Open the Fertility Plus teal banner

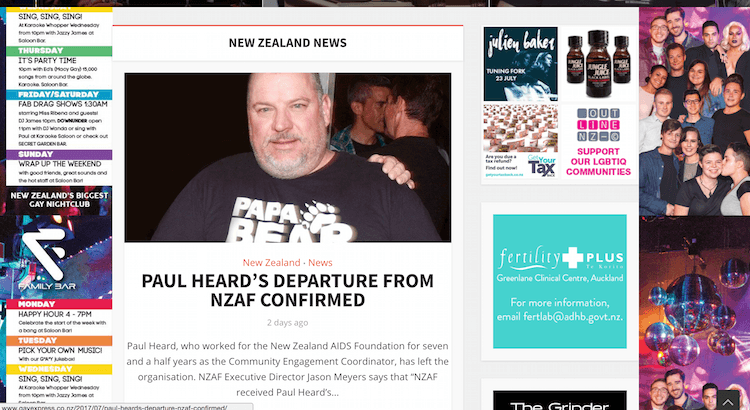coord(560,281)
